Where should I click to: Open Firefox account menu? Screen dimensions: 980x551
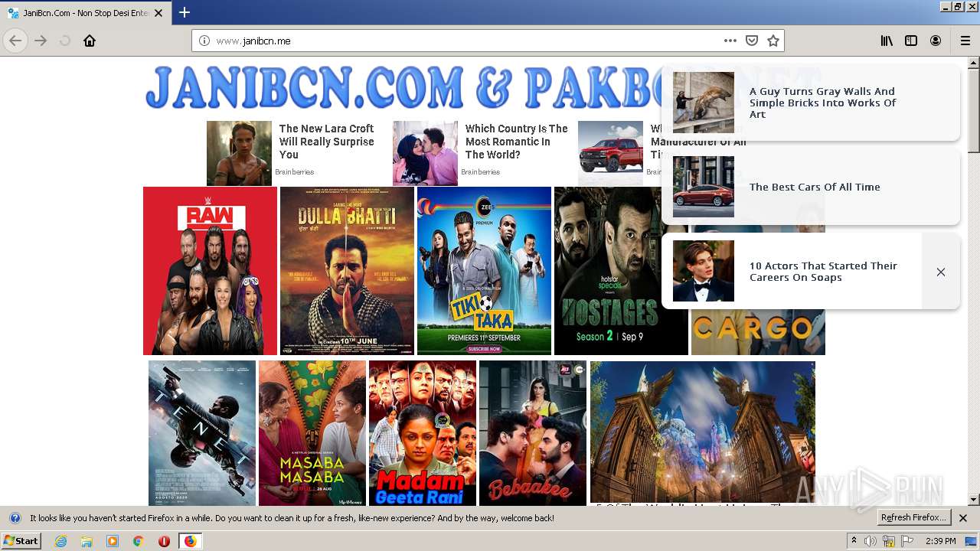(936, 41)
